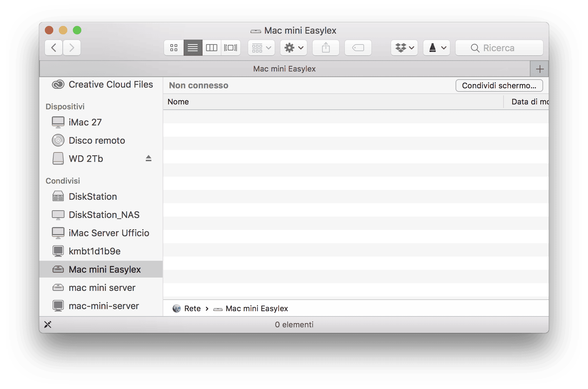
Task: Click the "Non connesso" status text
Action: (x=199, y=86)
